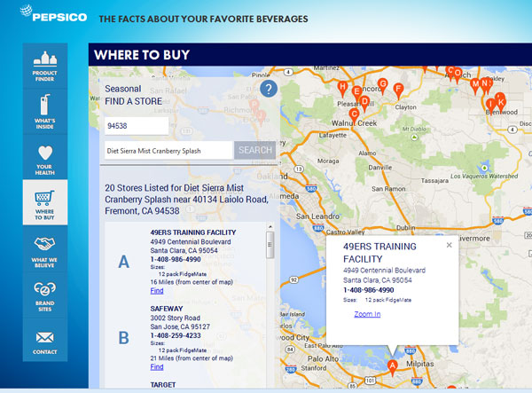This screenshot has width=532, height=393.
Task: Click the Walnut Creek map label
Action: click(354, 123)
